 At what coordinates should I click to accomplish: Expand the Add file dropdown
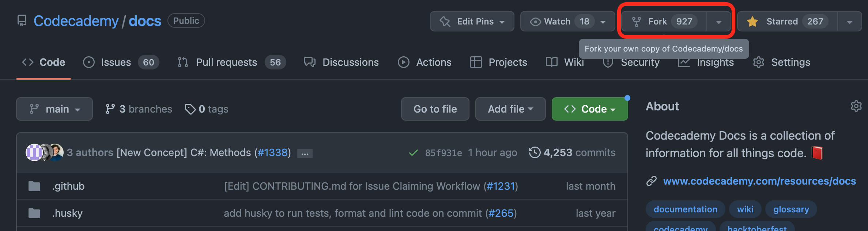coord(510,109)
